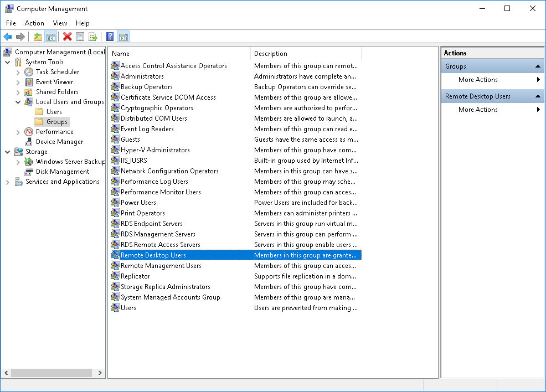Click the Disk Management icon in tree

pyautogui.click(x=29, y=172)
